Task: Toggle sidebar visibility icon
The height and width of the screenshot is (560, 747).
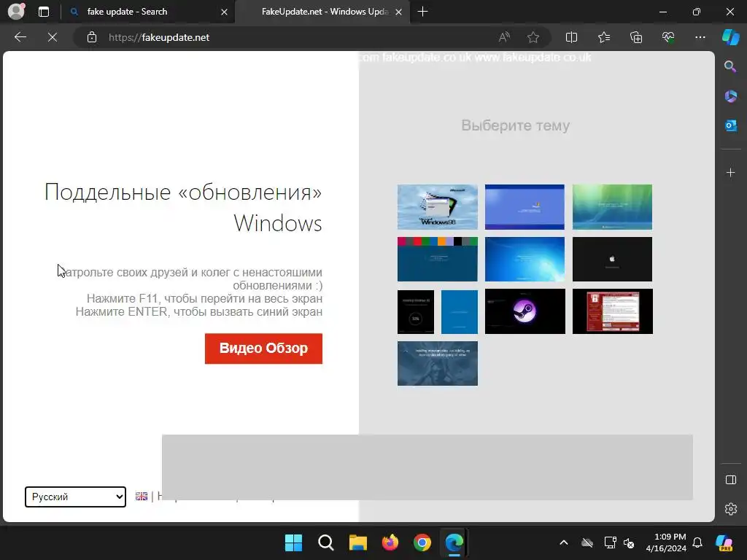Action: (730, 480)
